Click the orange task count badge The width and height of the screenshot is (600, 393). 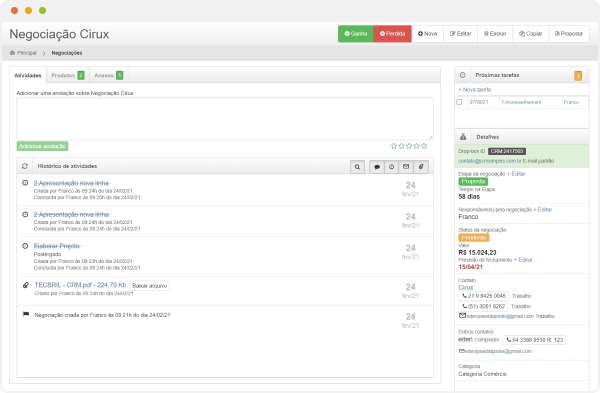pos(578,76)
